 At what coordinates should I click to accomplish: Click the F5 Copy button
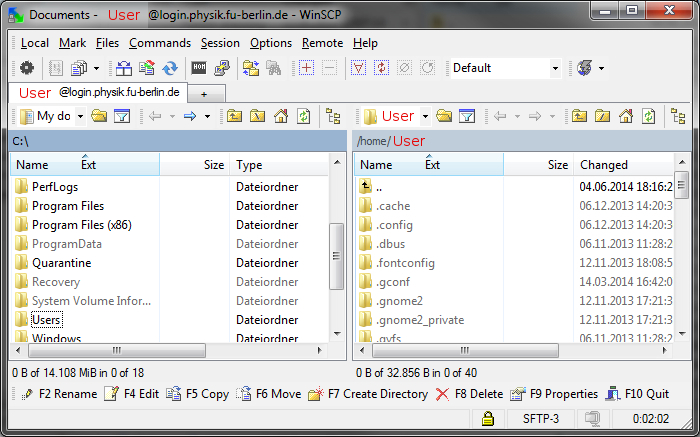click(x=198, y=394)
